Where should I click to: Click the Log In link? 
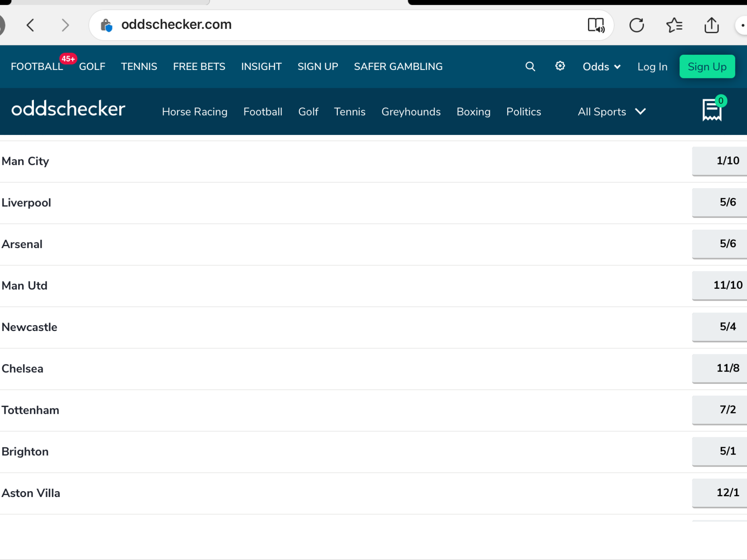tap(652, 67)
